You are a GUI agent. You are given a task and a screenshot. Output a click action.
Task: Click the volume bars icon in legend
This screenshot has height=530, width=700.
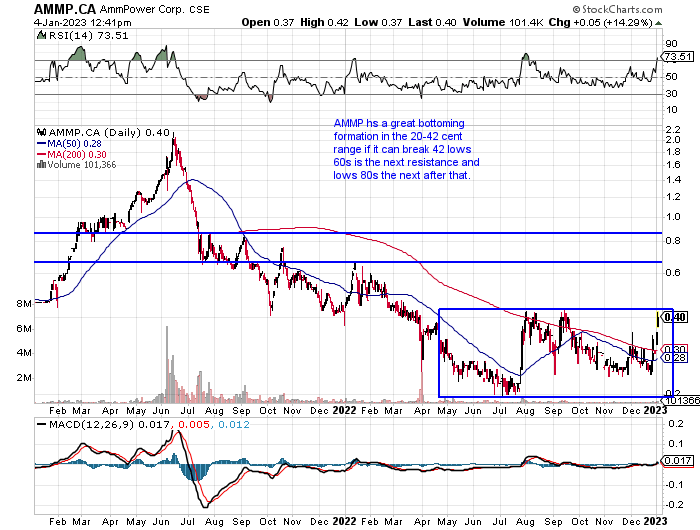(x=41, y=164)
